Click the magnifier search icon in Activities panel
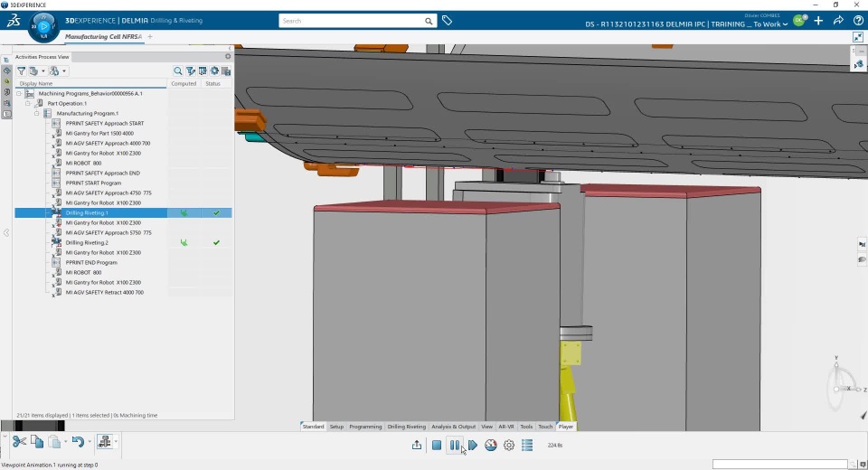 tap(178, 70)
